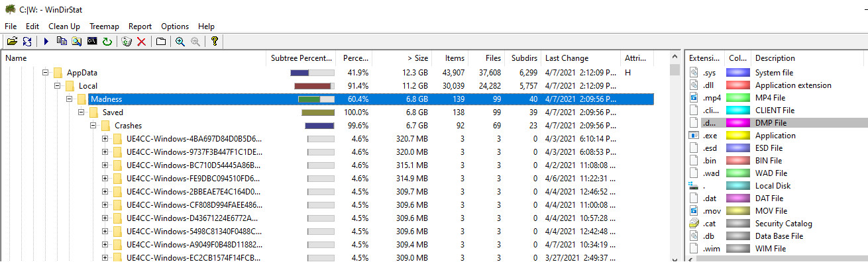Click the .sys System file type icon
Image resolution: width=868 pixels, height=262 pixels.
coord(694,73)
